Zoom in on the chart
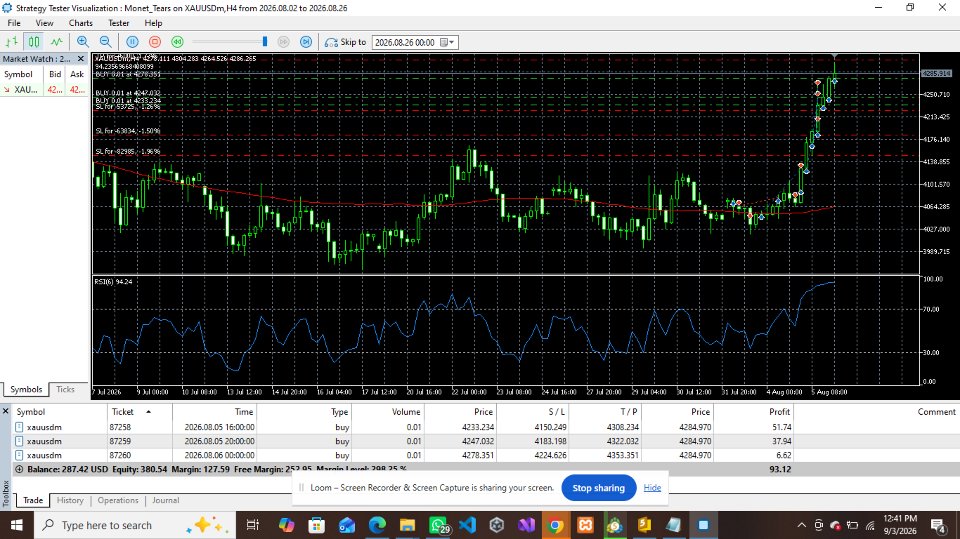960x539 pixels. (x=83, y=42)
